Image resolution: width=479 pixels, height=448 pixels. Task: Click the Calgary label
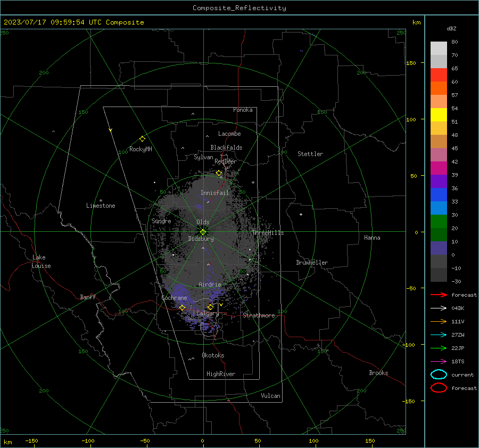point(208,313)
